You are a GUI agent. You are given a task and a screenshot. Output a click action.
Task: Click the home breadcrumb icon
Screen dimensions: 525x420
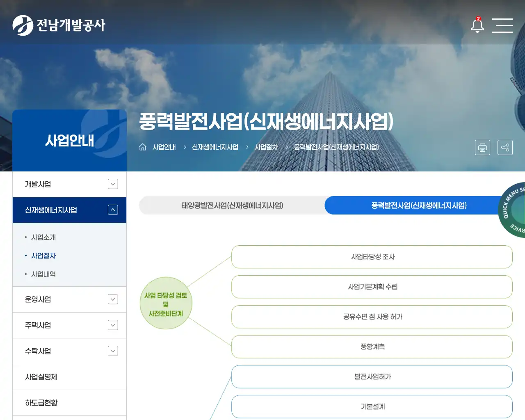pos(143,147)
